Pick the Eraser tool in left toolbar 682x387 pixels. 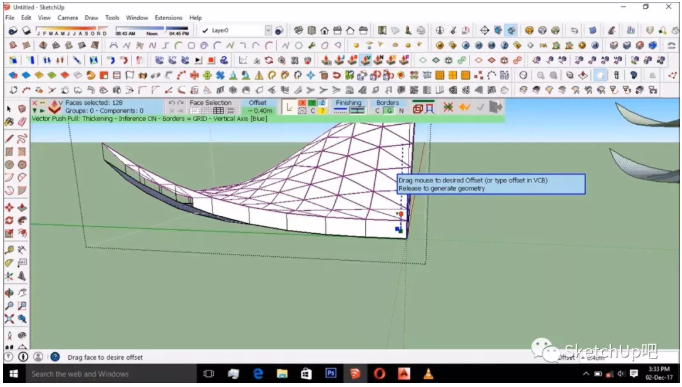pos(22,122)
